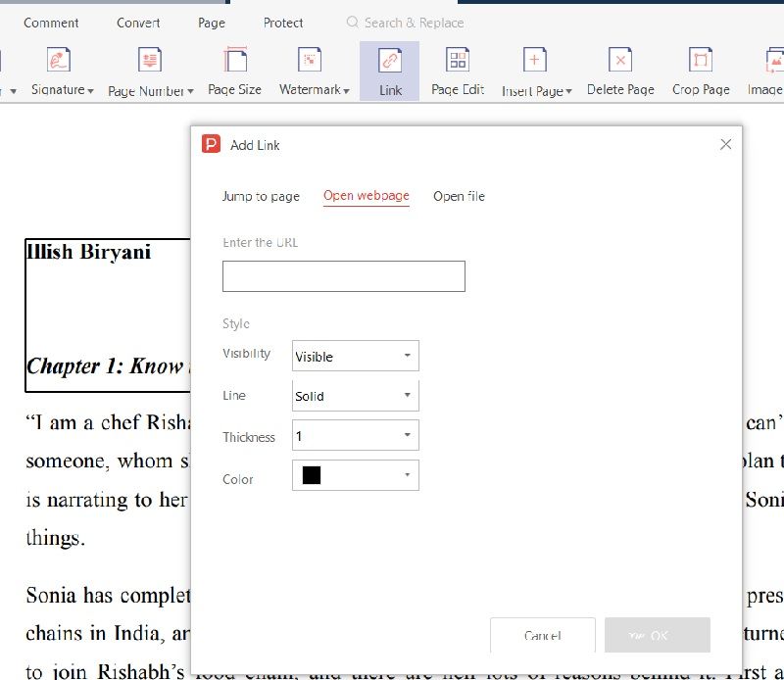Close the Add Link dialog
Screen dimensions: 784x680
[x=725, y=144]
